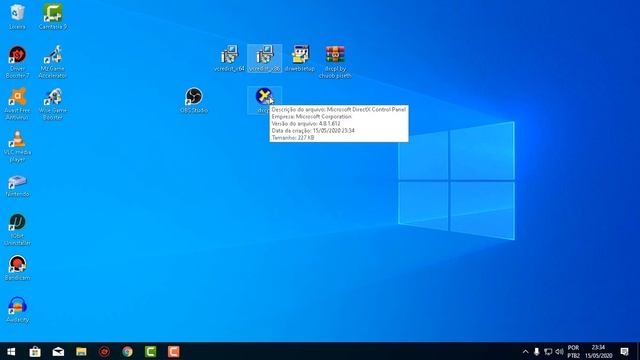Select the vcredist_x64 installer file
Viewport: 640px width, 360px height.
229,58
